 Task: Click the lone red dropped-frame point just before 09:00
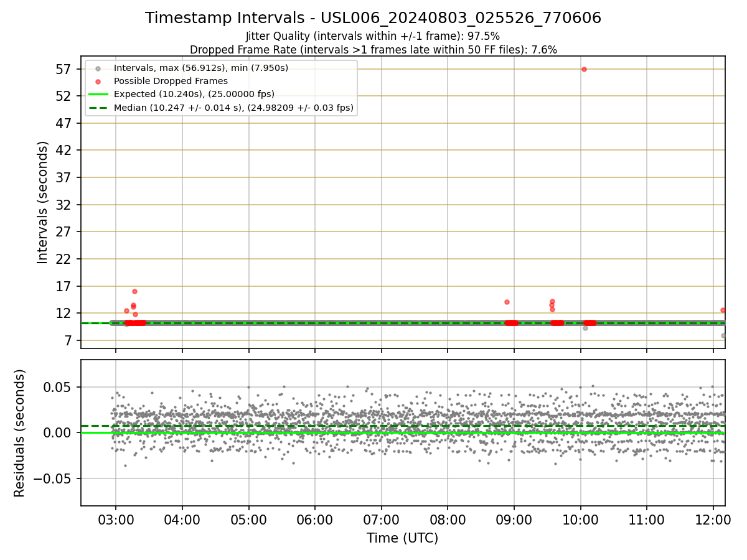tap(507, 302)
